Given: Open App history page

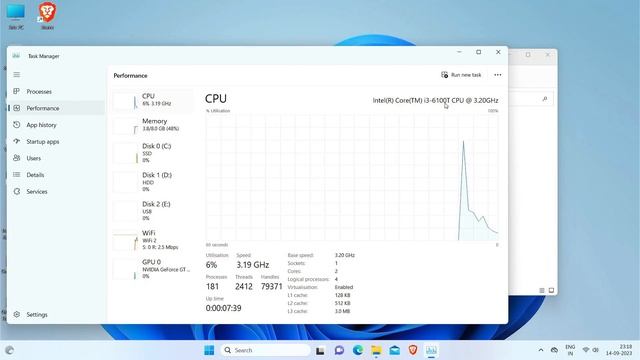Looking at the screenshot, I should [x=56, y=125].
